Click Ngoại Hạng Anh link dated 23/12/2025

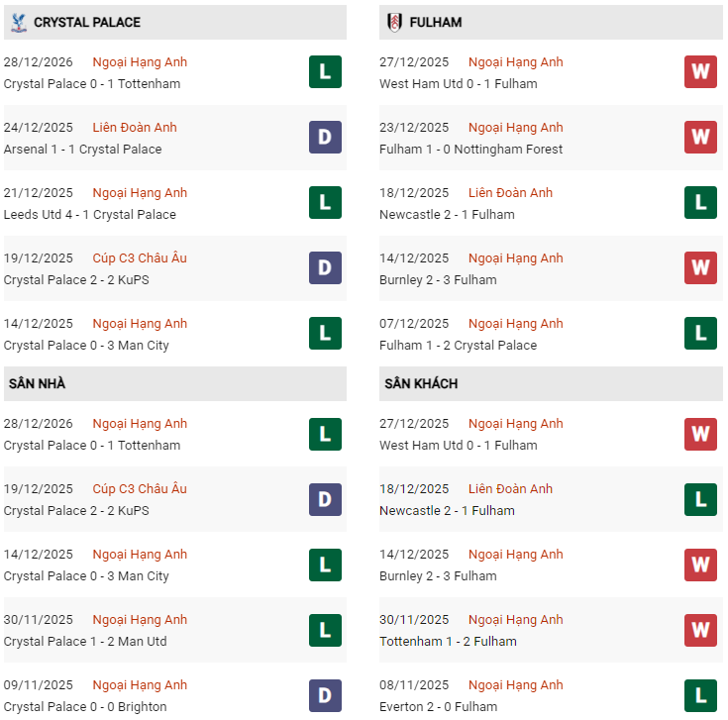515,127
